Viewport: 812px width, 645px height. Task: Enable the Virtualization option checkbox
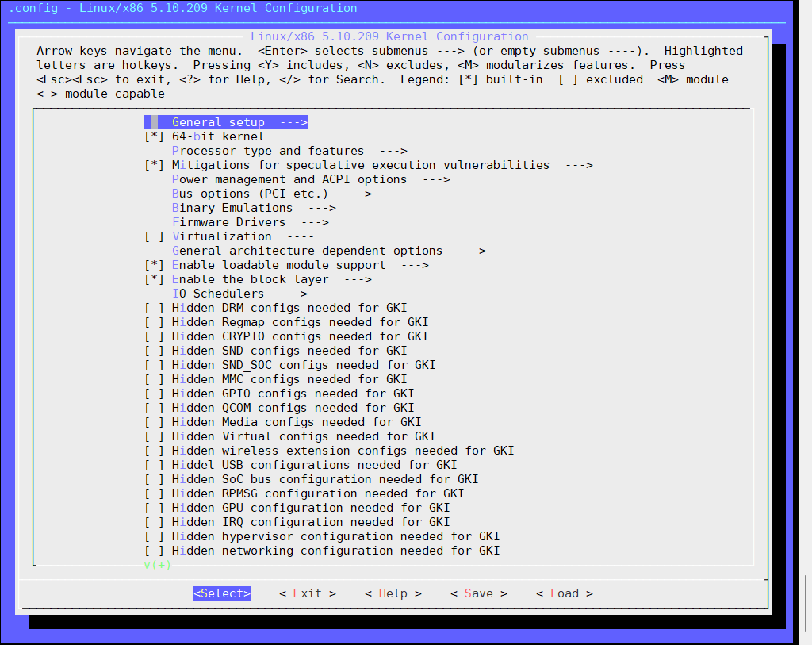[154, 236]
